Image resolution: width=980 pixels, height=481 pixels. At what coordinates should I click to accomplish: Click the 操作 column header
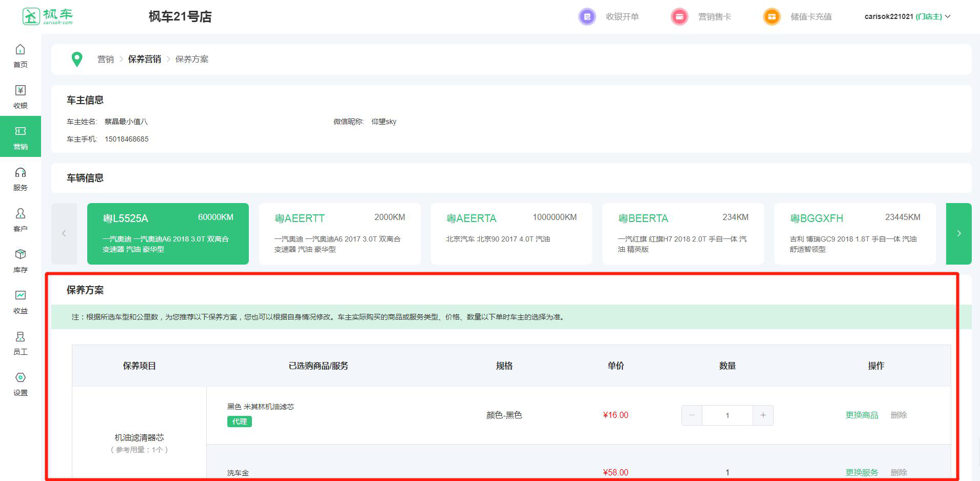[876, 366]
